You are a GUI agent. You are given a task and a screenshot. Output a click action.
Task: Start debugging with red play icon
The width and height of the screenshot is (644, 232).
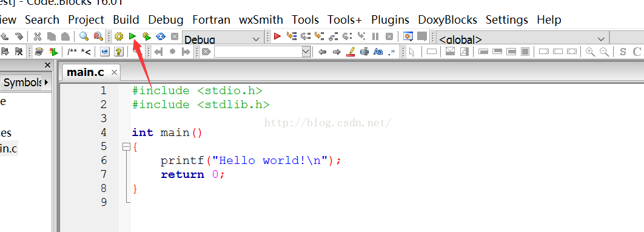tap(277, 36)
